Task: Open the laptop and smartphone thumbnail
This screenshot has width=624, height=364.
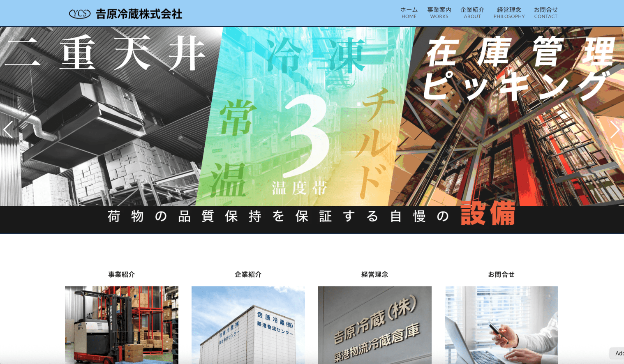Action: pyautogui.click(x=502, y=325)
